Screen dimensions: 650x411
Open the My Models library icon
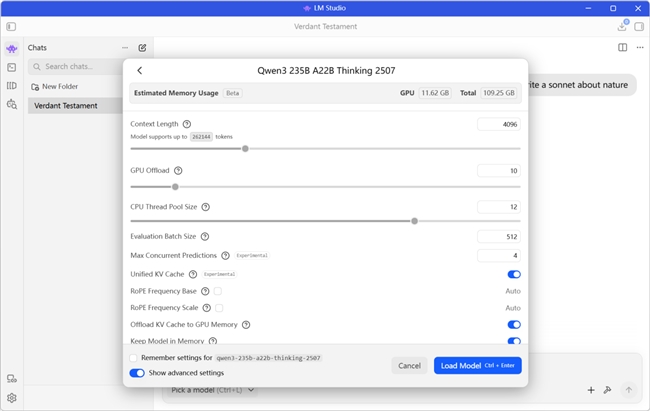(x=12, y=86)
